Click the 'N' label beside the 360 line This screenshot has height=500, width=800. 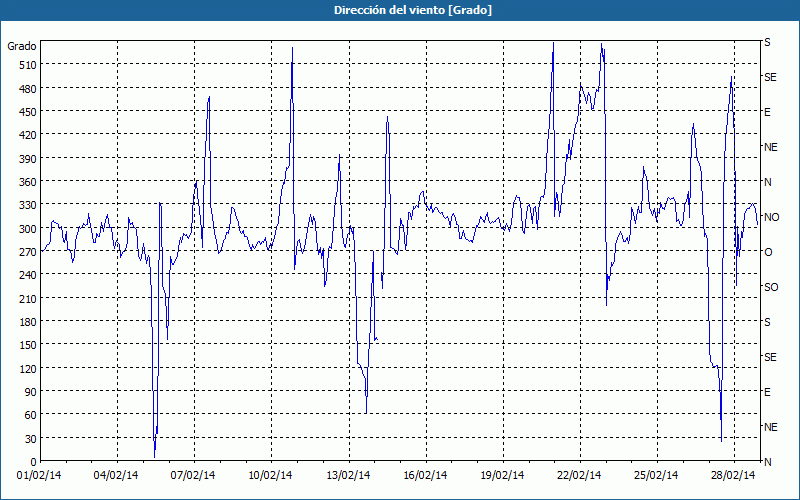point(767,182)
